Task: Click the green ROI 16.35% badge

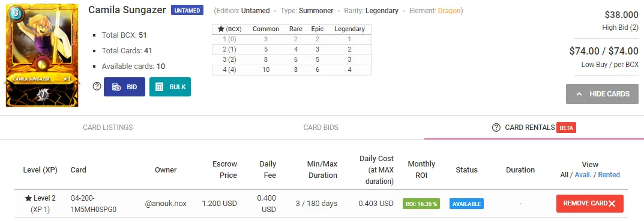Action: [421, 204]
